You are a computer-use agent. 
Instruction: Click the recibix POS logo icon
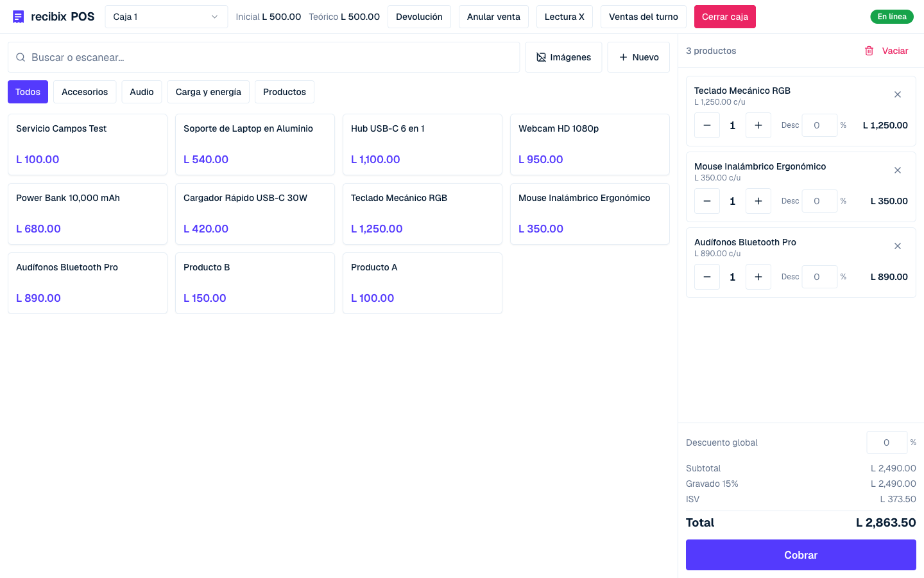18,17
